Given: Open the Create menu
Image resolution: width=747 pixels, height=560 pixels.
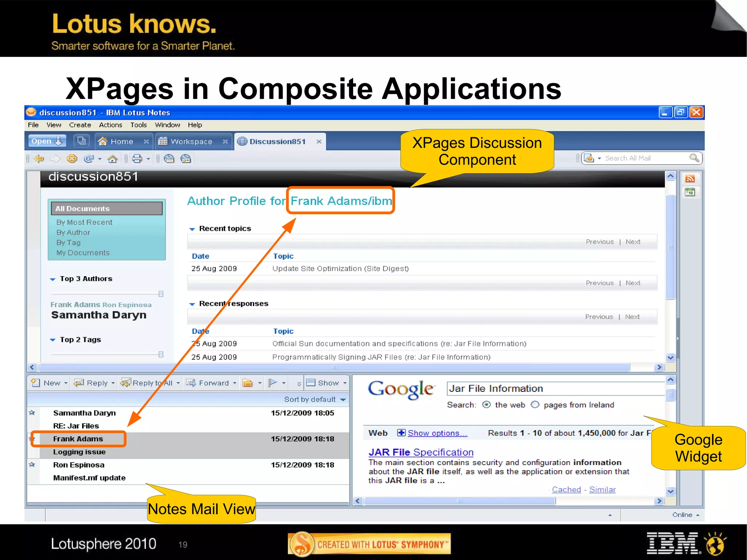Looking at the screenshot, I should (80, 125).
